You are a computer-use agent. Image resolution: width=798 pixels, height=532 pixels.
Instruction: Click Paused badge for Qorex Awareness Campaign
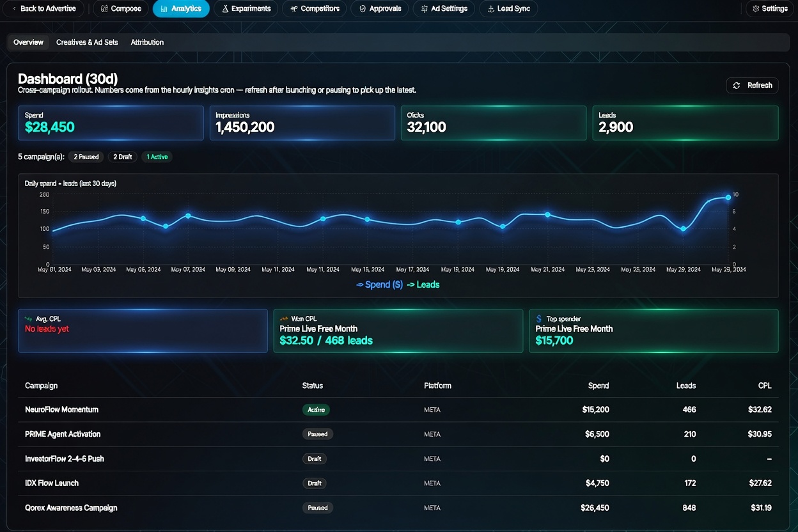point(318,508)
